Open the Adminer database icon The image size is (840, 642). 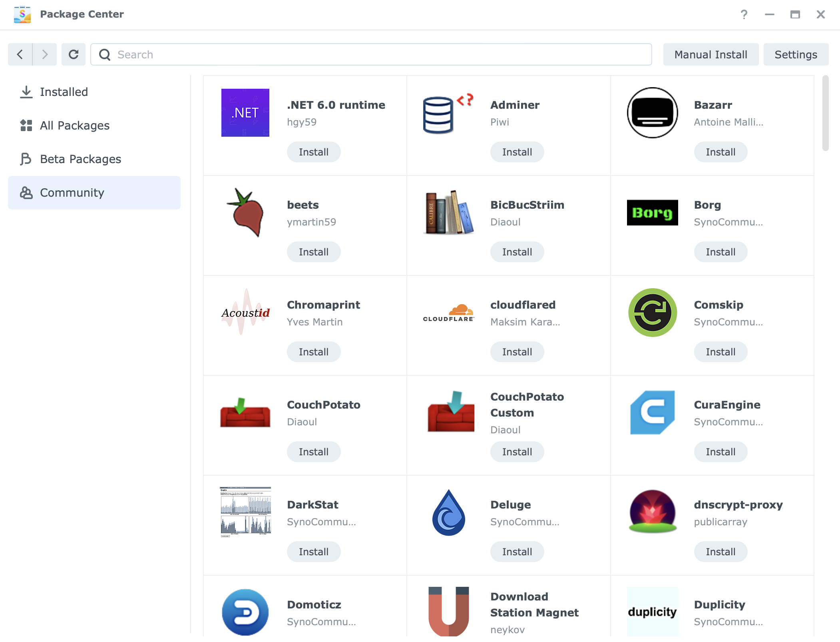tap(448, 114)
